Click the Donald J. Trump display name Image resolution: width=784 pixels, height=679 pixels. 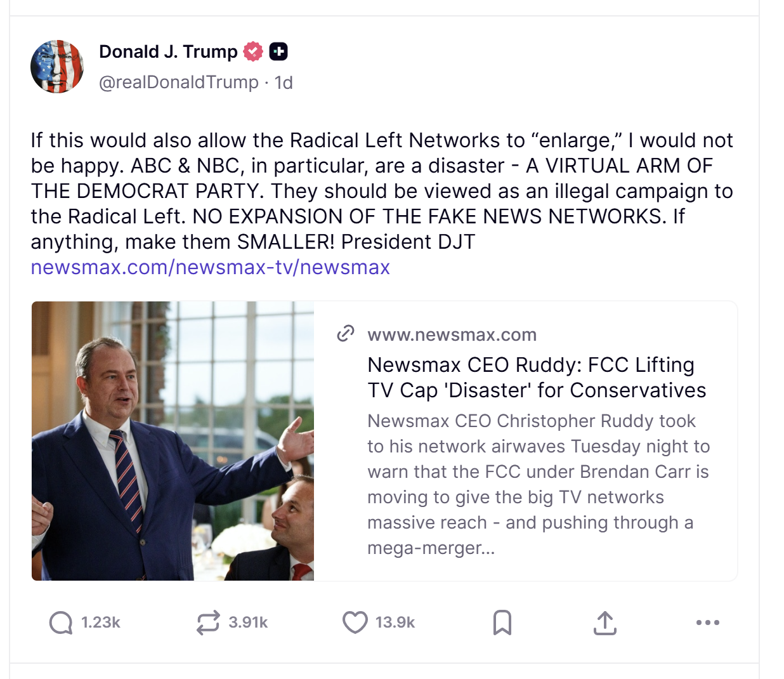click(x=168, y=51)
